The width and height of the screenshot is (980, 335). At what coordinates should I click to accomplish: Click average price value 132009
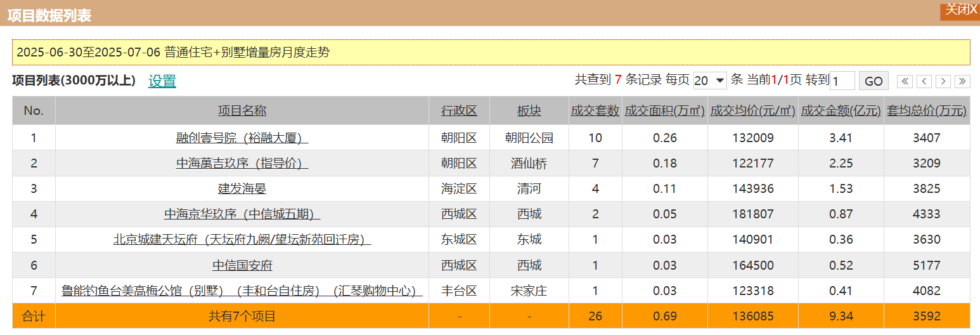(x=753, y=138)
